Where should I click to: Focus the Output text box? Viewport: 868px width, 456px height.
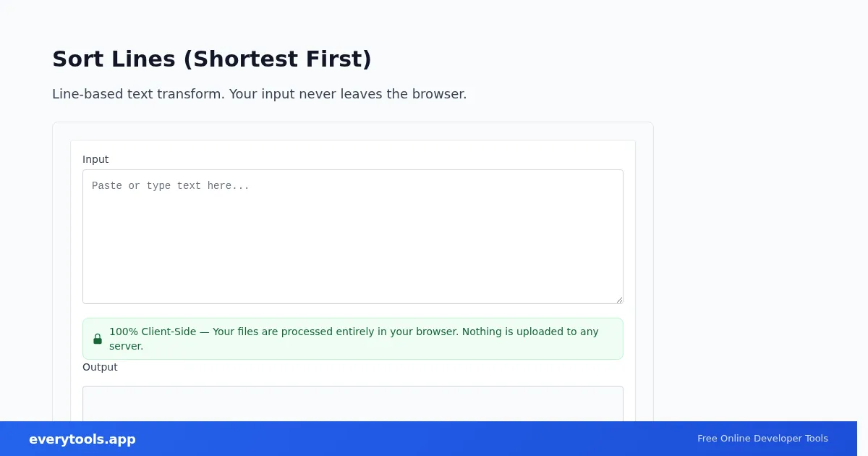point(353,403)
